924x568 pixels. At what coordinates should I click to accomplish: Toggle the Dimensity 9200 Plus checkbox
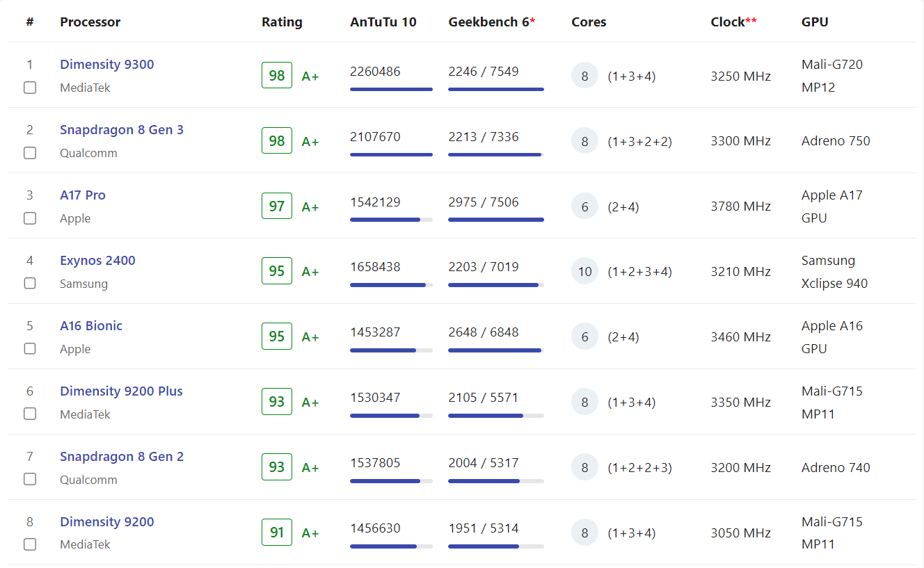(x=30, y=414)
